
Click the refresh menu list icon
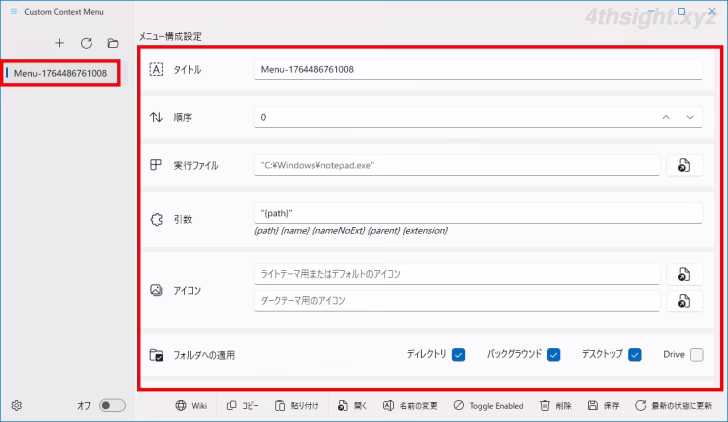[x=86, y=43]
